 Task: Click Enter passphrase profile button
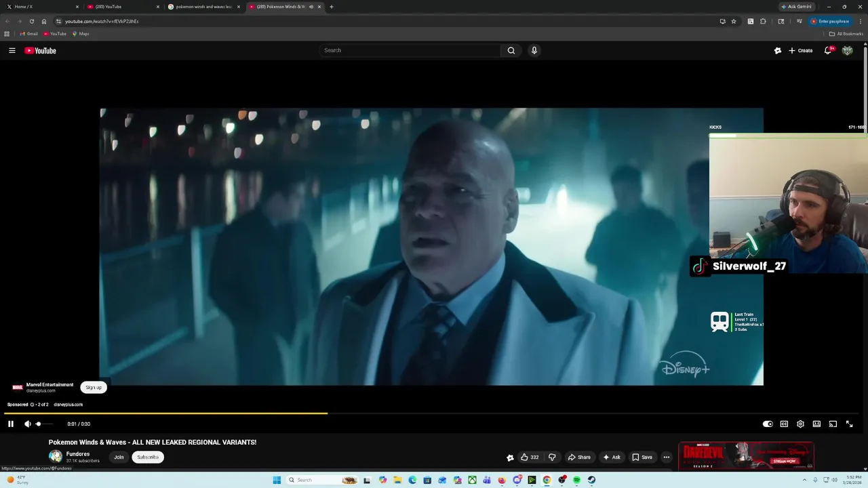pyautogui.click(x=830, y=21)
